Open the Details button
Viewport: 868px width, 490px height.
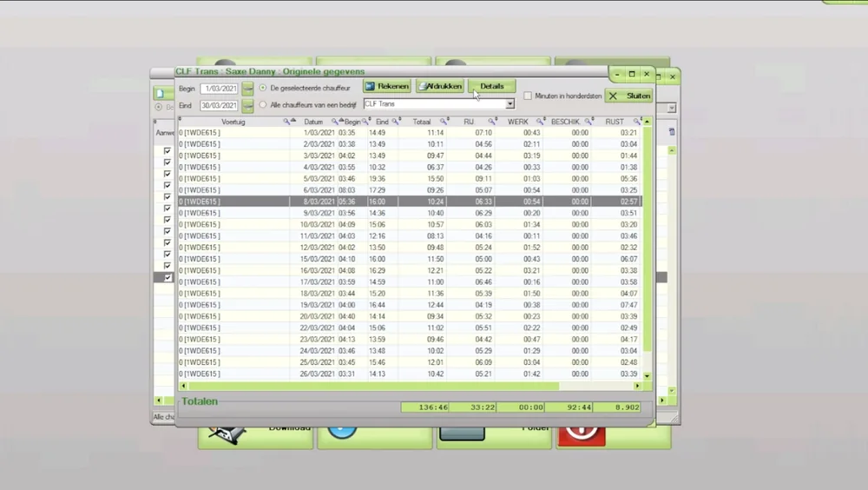491,87
